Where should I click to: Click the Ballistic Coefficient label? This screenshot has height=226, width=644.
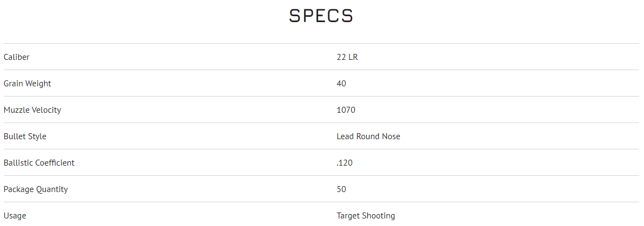coord(39,163)
